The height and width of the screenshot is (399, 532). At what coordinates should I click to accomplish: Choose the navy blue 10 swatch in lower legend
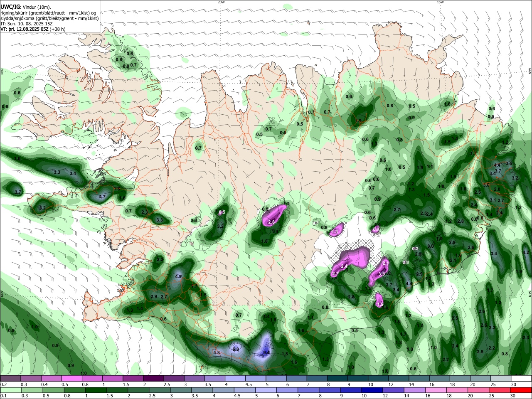[371, 390]
